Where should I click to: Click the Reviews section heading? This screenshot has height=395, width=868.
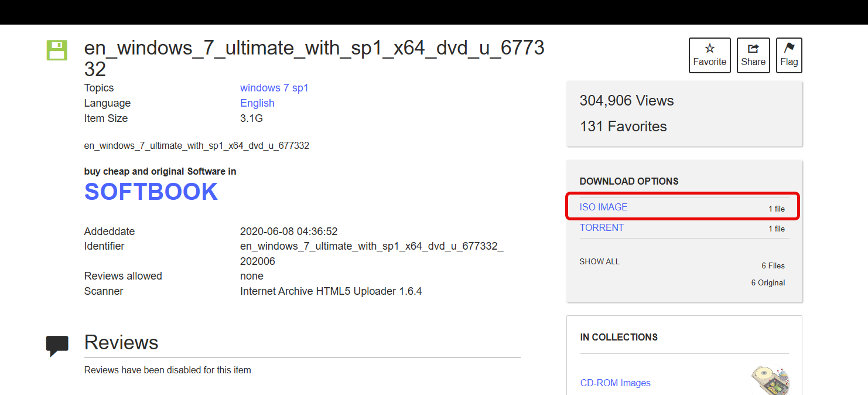tap(121, 342)
